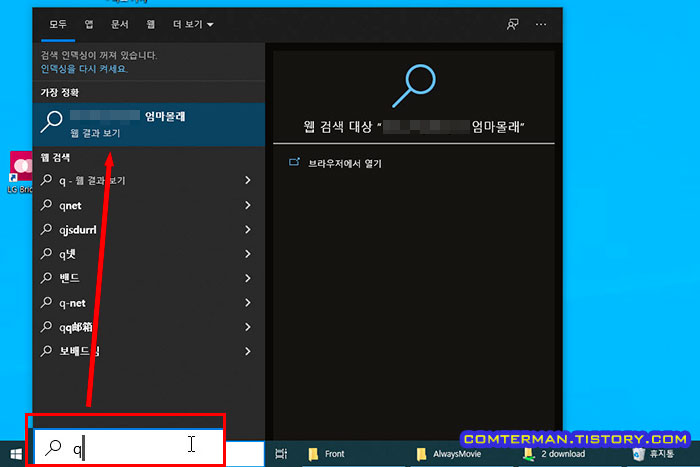The width and height of the screenshot is (700, 467).
Task: Switch to the 문서 tab
Action: pos(119,25)
